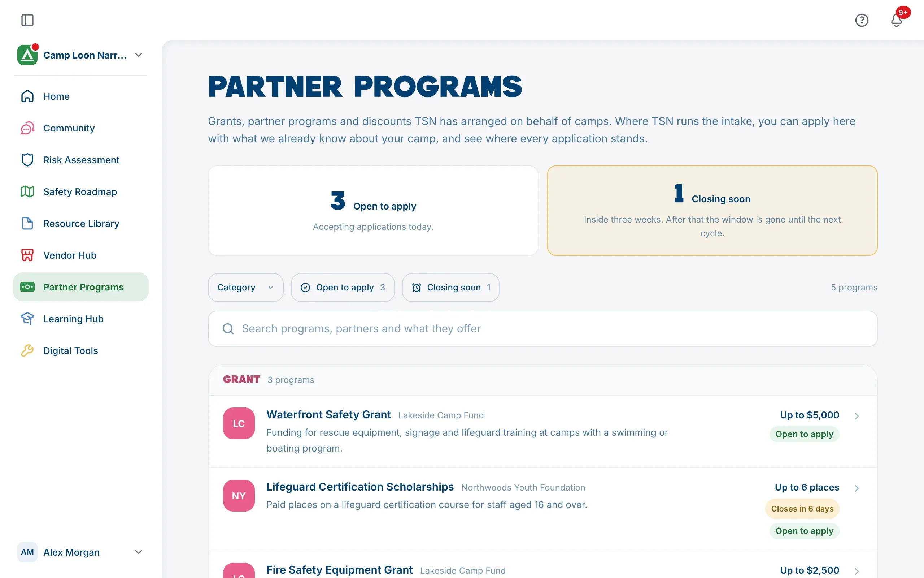924x578 pixels.
Task: Click the search programs input field
Action: click(542, 329)
